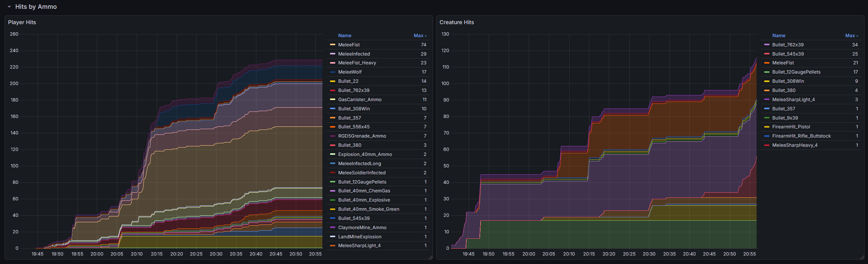Toggle Bullet_40mm_Explosive series visibility

364,200
